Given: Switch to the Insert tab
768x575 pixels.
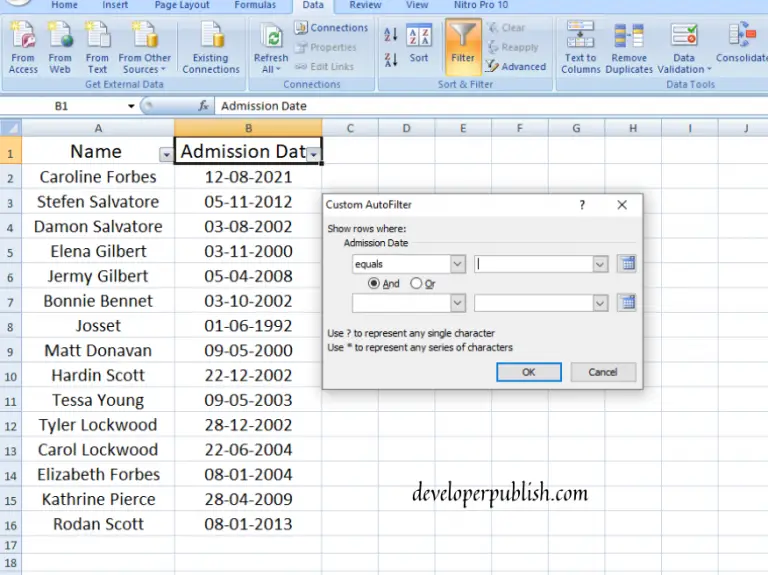Looking at the screenshot, I should pyautogui.click(x=115, y=5).
